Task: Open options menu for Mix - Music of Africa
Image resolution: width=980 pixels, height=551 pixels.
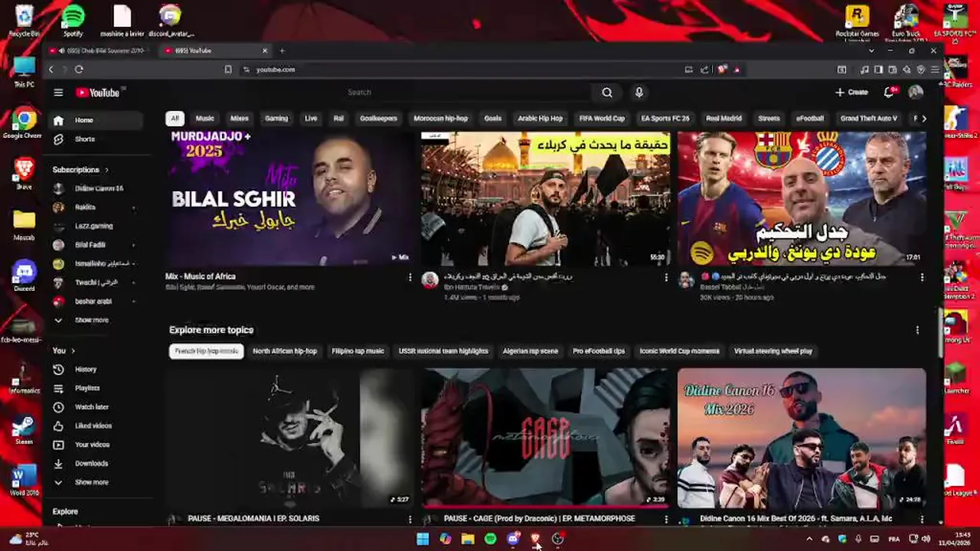Action: point(410,278)
